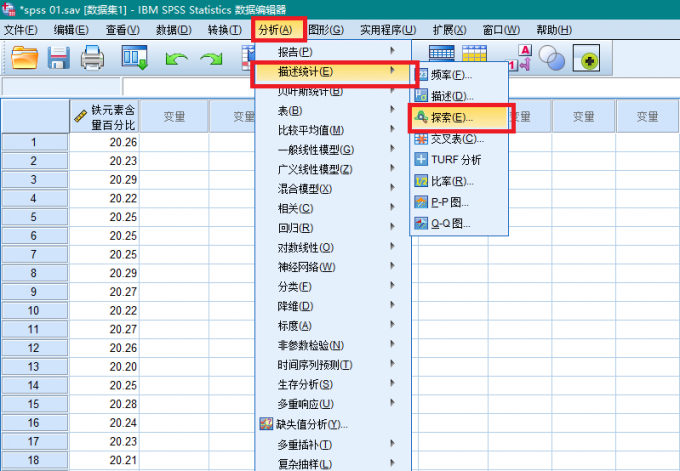
Task: Click the Explore 探索(E) item icon
Action: pyautogui.click(x=421, y=117)
